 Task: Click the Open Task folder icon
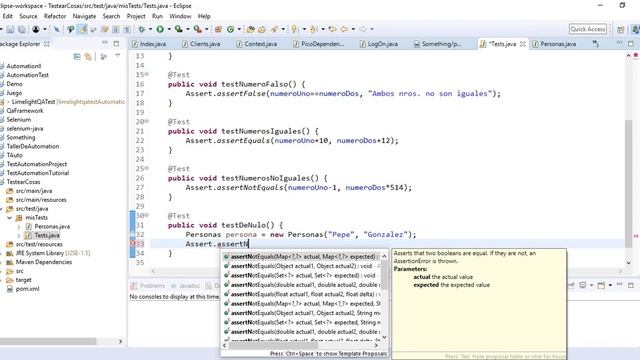coord(262,29)
